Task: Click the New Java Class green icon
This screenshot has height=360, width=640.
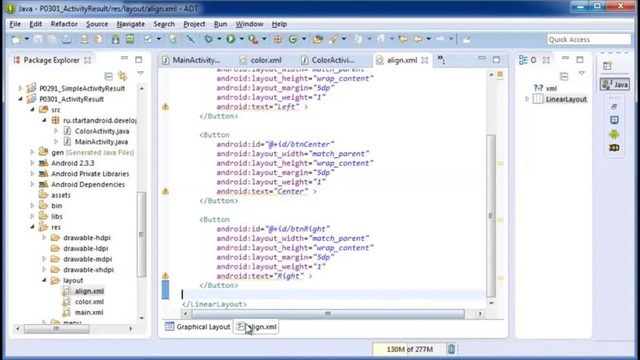Action: (293, 39)
